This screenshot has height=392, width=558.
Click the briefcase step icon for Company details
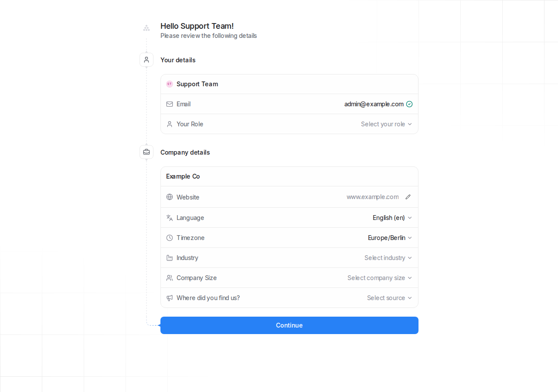[146, 152]
